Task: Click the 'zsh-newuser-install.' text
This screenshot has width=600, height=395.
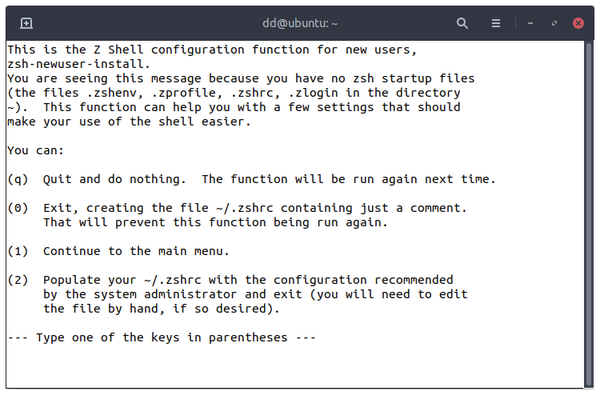Action: tap(79, 64)
